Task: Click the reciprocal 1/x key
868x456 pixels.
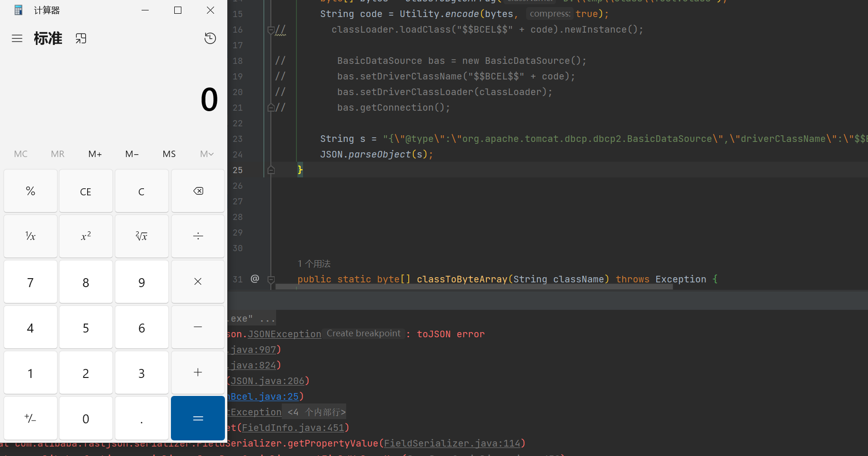Action: coord(30,237)
